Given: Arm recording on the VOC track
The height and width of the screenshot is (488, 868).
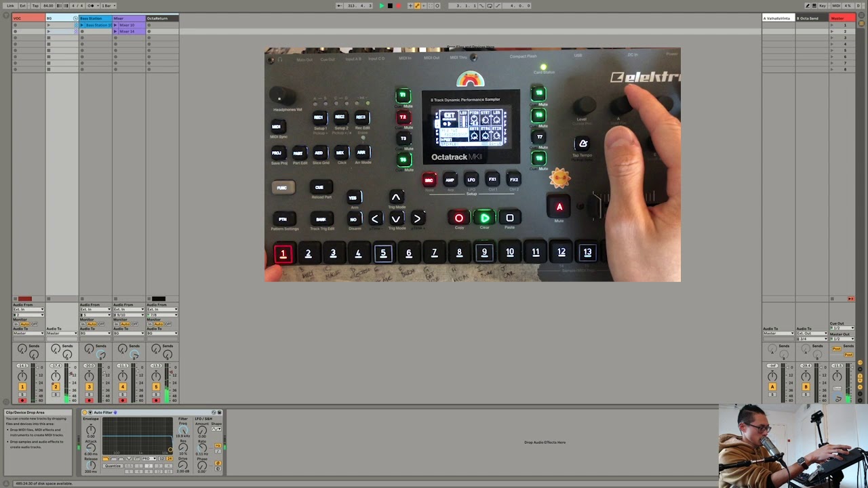Looking at the screenshot, I should pos(22,401).
